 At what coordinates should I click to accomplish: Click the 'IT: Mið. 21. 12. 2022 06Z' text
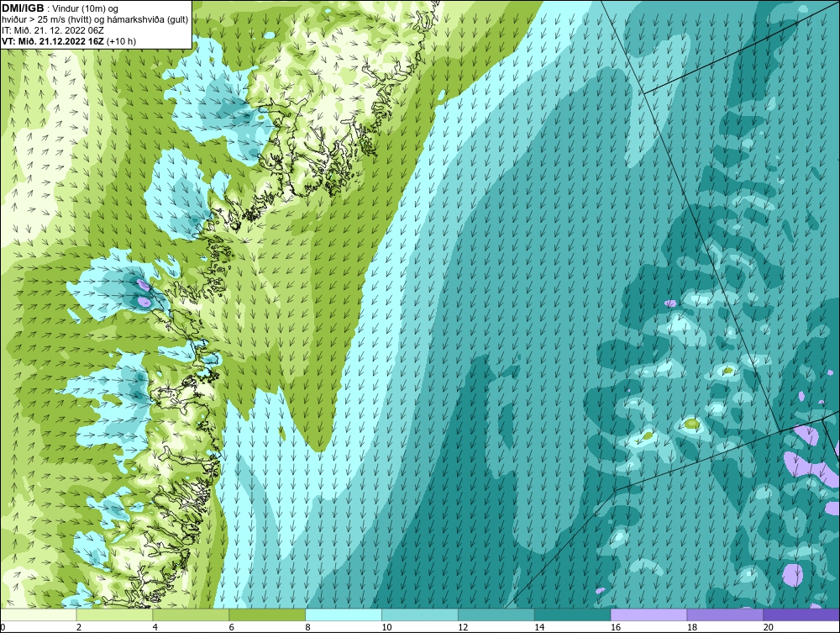pyautogui.click(x=53, y=30)
